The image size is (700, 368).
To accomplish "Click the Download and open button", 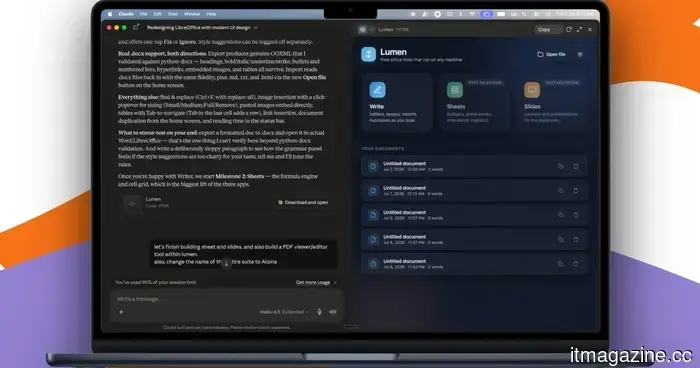I will pyautogui.click(x=303, y=202).
